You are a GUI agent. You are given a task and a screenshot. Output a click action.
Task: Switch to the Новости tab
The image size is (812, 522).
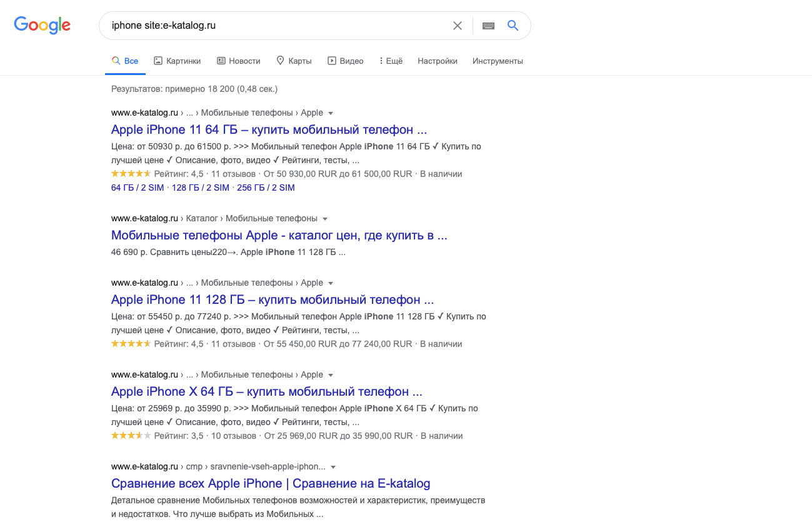[239, 61]
